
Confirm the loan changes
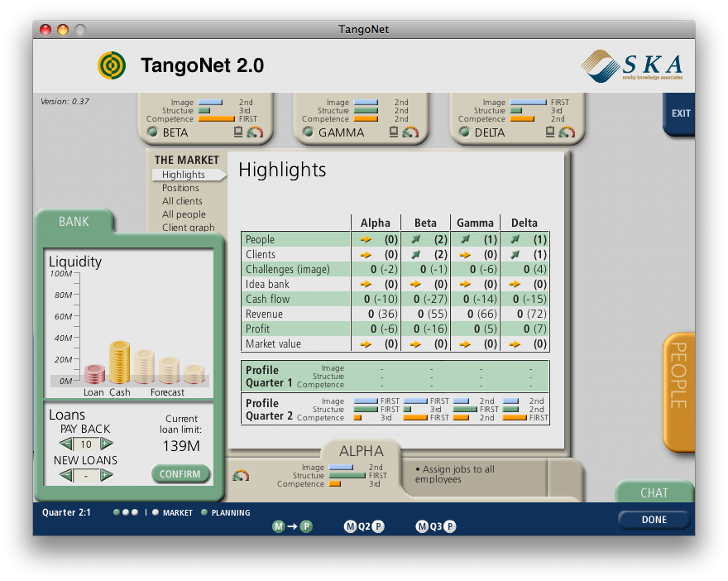point(180,474)
